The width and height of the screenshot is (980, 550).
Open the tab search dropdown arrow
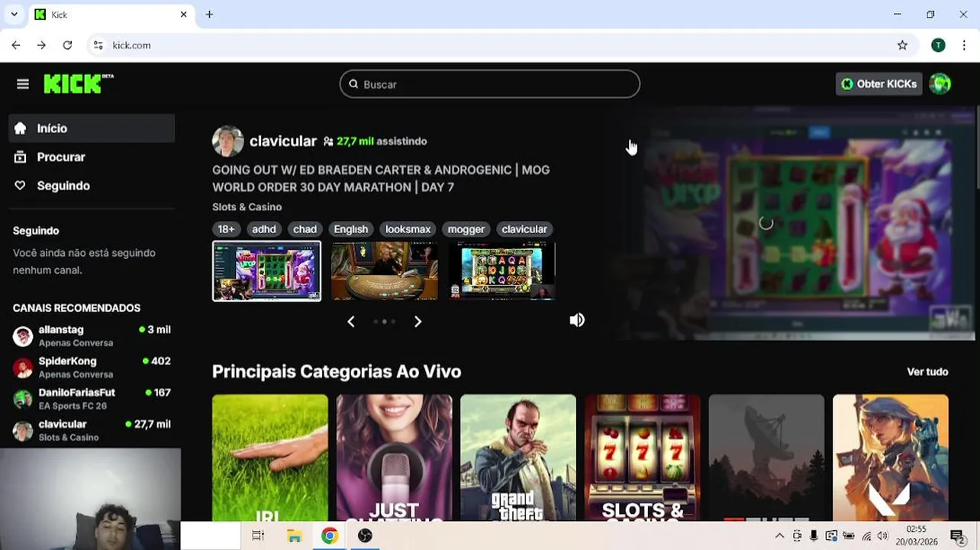pyautogui.click(x=14, y=15)
